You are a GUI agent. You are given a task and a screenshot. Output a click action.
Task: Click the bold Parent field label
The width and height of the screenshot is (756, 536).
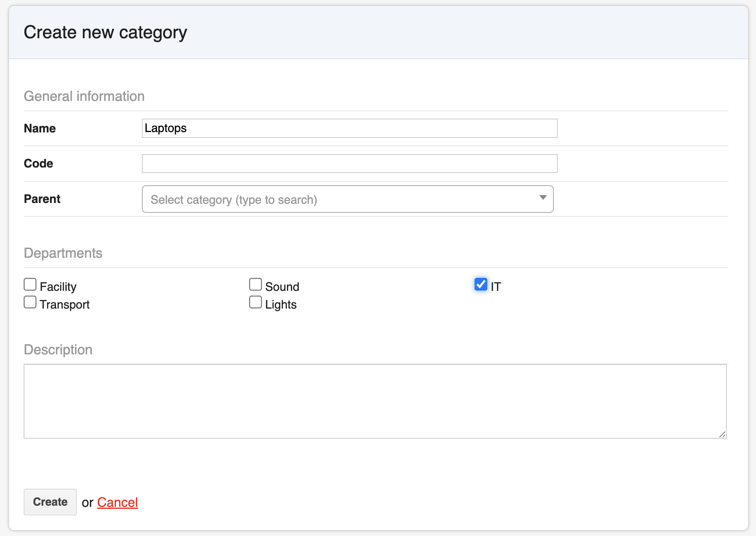tap(42, 199)
